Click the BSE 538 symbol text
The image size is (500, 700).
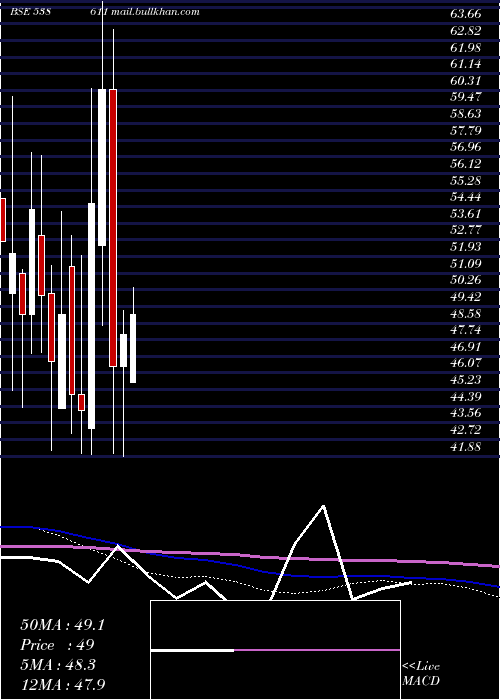coord(30,12)
